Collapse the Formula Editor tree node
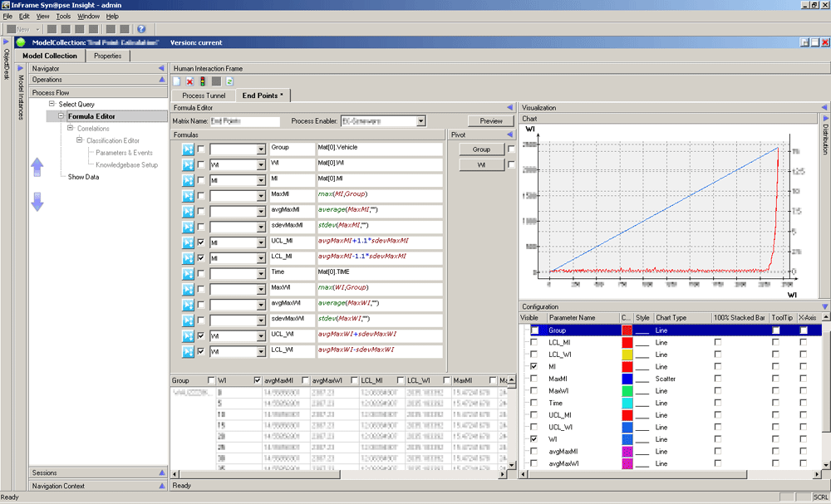Image resolution: width=831 pixels, height=504 pixels. tap(61, 117)
